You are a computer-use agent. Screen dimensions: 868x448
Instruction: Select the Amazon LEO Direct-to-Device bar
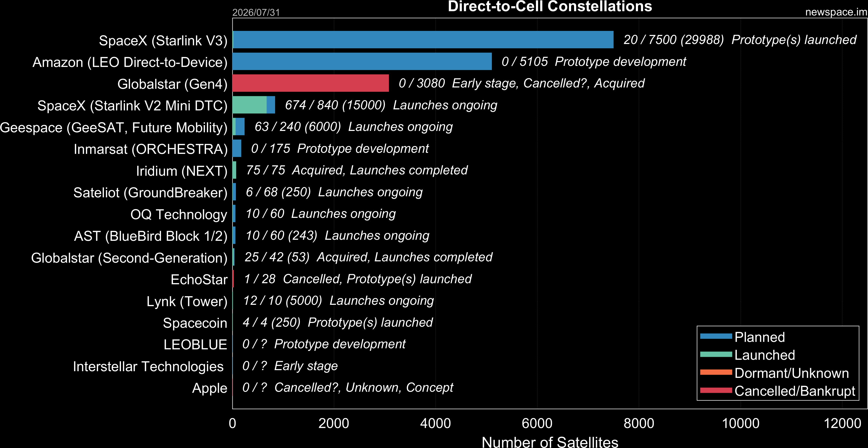click(x=362, y=61)
